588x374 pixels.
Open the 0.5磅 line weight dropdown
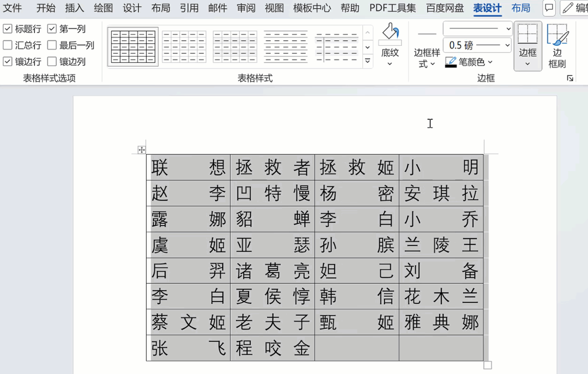pos(506,45)
